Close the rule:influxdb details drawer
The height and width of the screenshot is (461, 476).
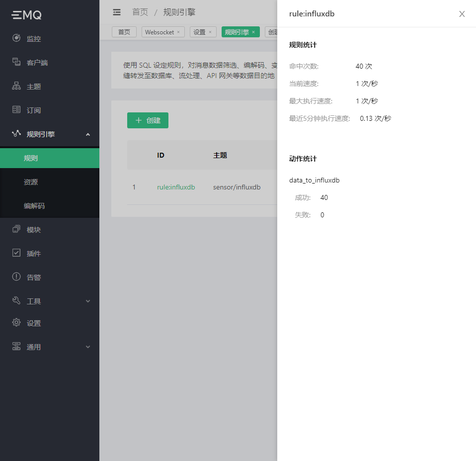pyautogui.click(x=462, y=14)
